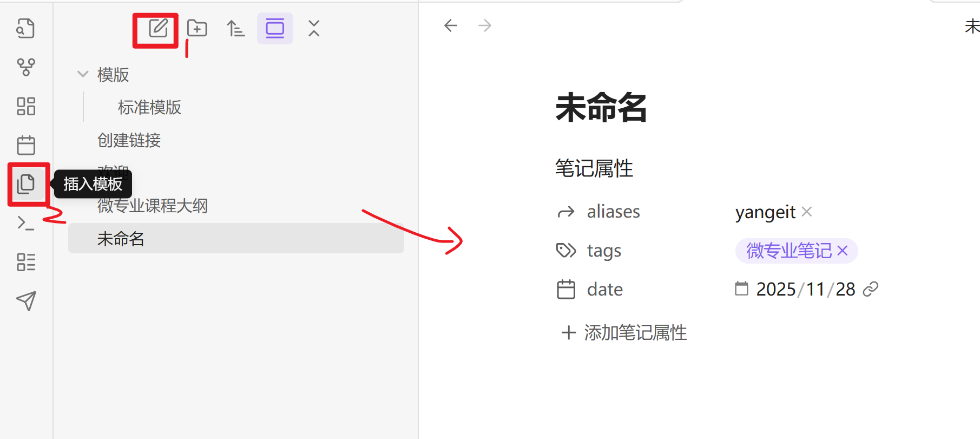
Task: Select the 微专业课程大纲 note
Action: 152,206
